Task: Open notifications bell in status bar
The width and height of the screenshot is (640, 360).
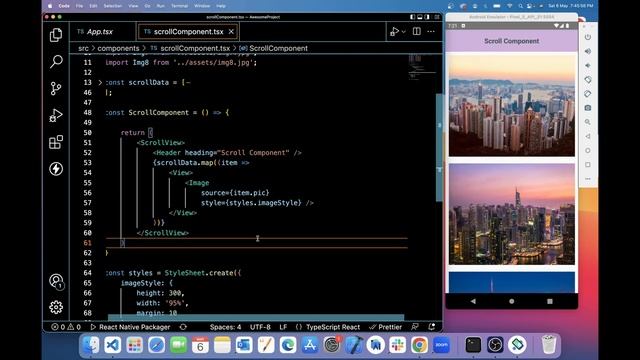Action: point(431,327)
